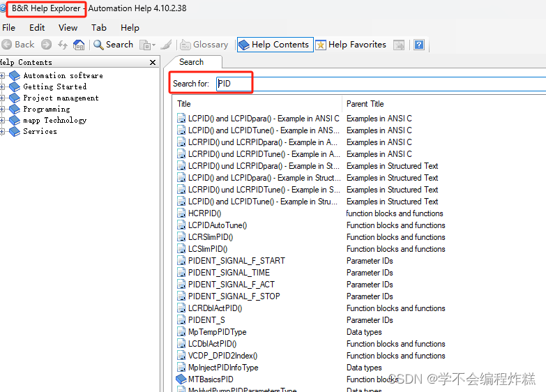Click the page icon beside HCRPID()
The width and height of the screenshot is (546, 392).
181,213
